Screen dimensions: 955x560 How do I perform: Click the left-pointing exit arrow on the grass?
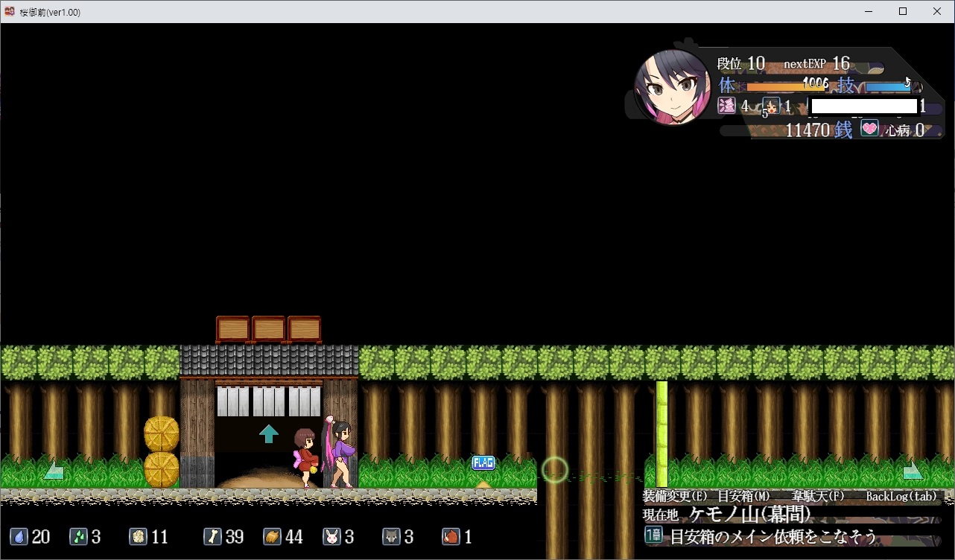coord(54,470)
